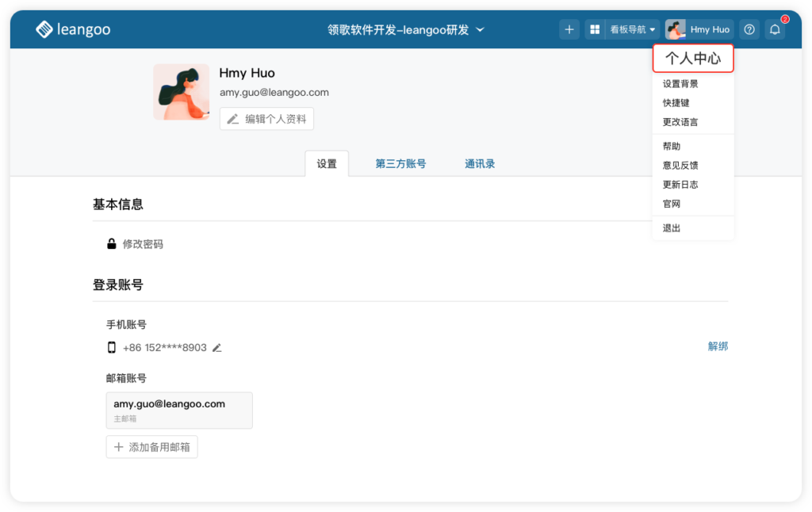The height and width of the screenshot is (512, 812).
Task: Click the Hmy Huo avatar in the navbar
Action: pyautogui.click(x=675, y=29)
